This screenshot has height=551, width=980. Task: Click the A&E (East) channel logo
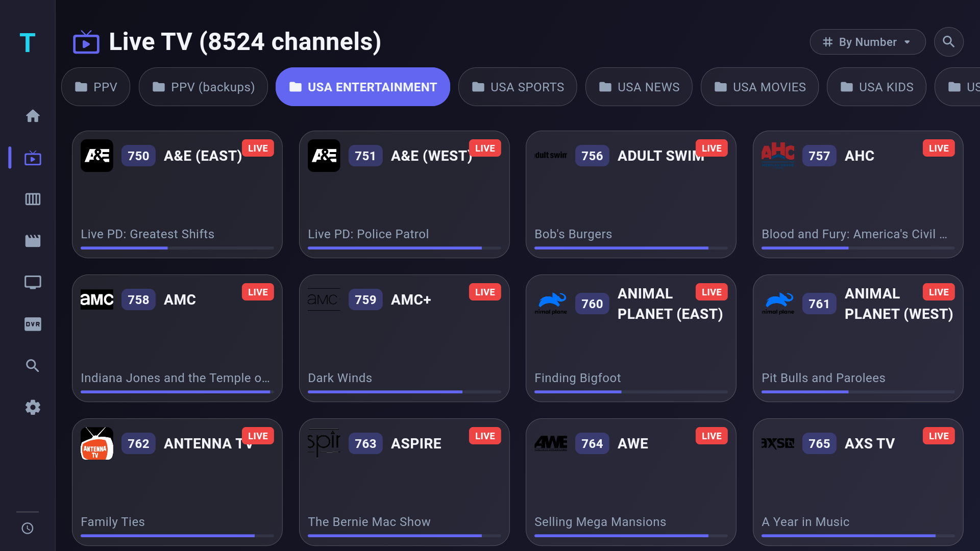97,156
